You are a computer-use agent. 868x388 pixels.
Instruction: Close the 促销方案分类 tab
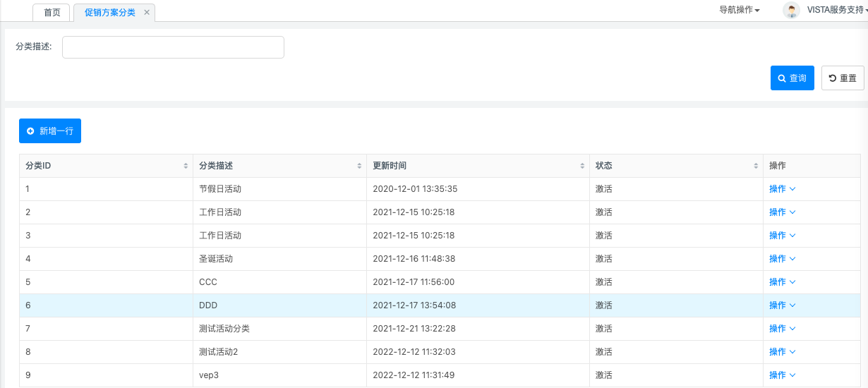(x=147, y=13)
